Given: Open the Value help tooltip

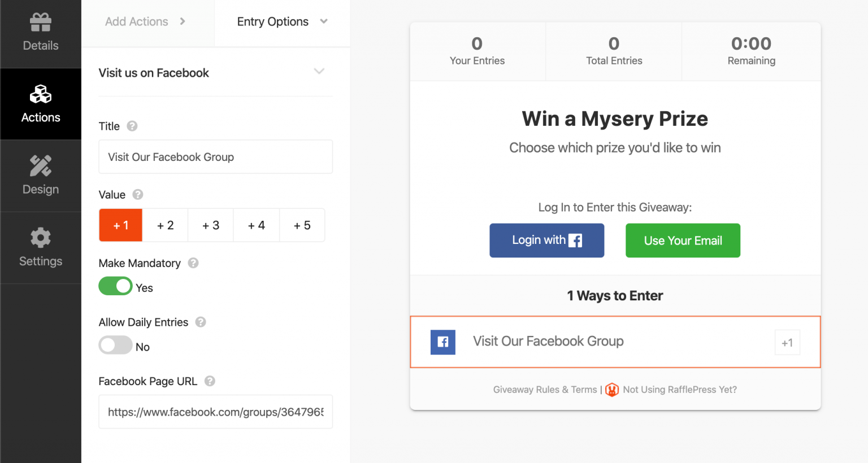Looking at the screenshot, I should click(x=138, y=194).
